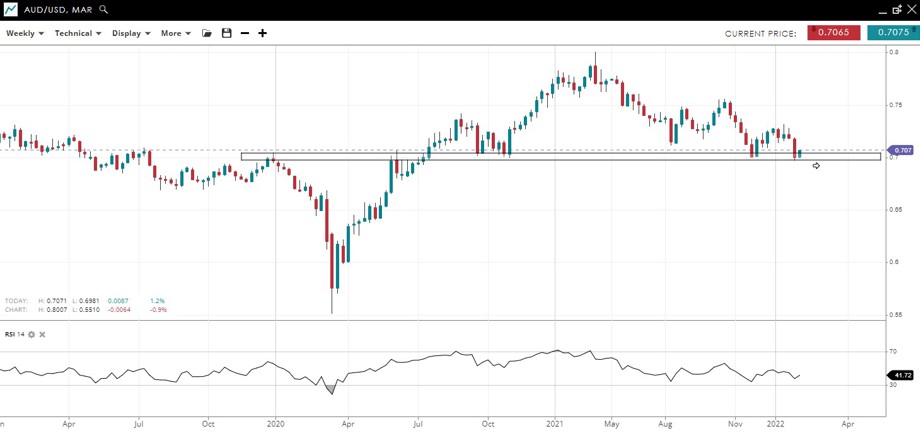920x436 pixels.
Task: Save the chart using the floppy disk icon
Action: tap(227, 33)
